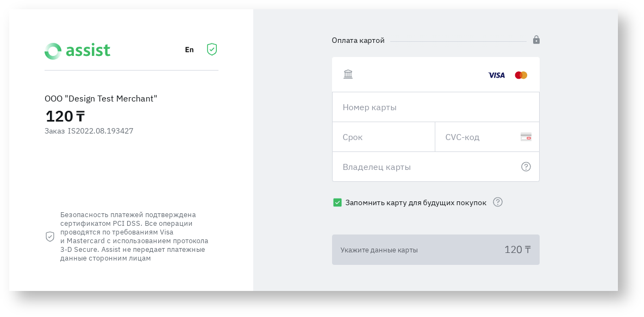The width and height of the screenshot is (644, 317).
Task: Click the order number IS2022.08.193427
Action: [x=101, y=131]
